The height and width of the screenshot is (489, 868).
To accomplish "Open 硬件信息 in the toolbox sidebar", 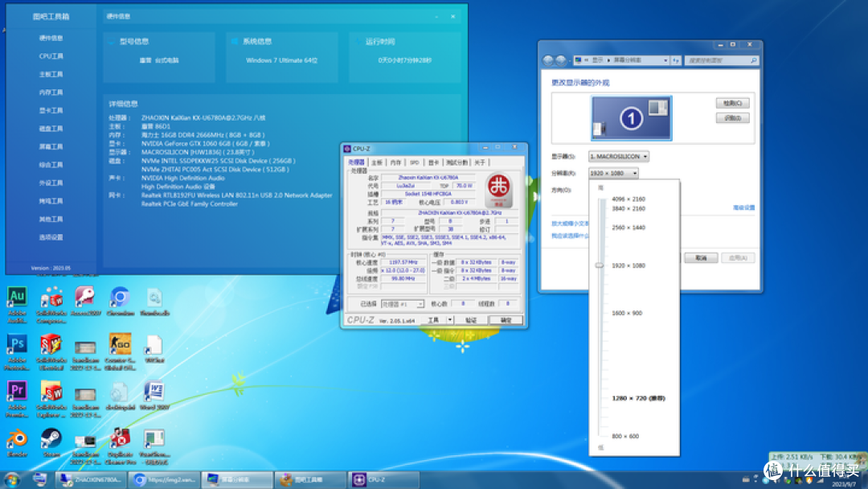I will 51,39.
